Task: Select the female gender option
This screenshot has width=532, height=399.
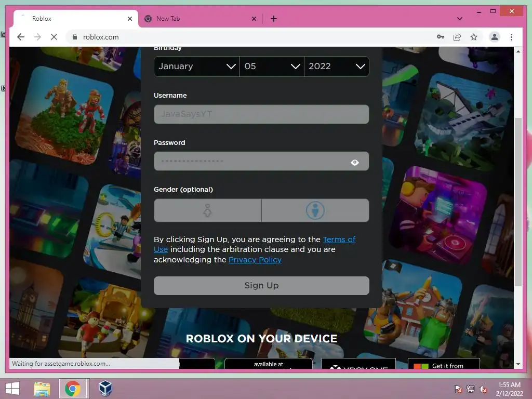Action: [x=207, y=210]
